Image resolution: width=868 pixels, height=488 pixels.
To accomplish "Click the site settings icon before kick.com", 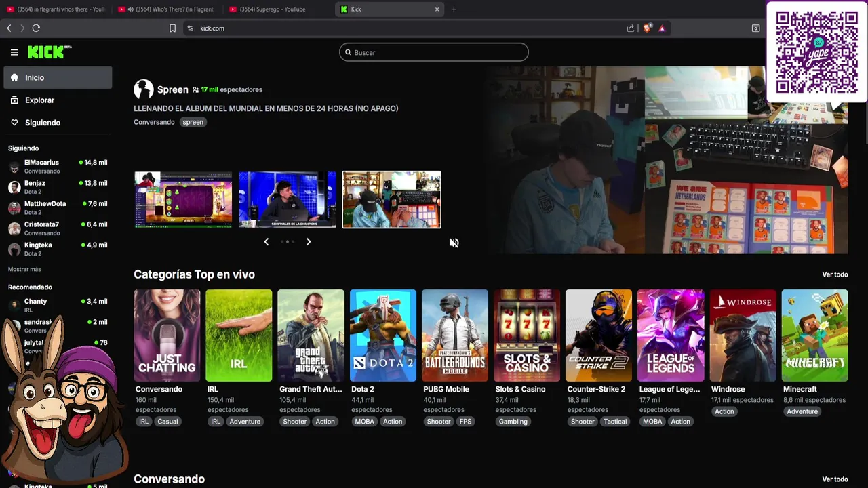I will 190,28.
